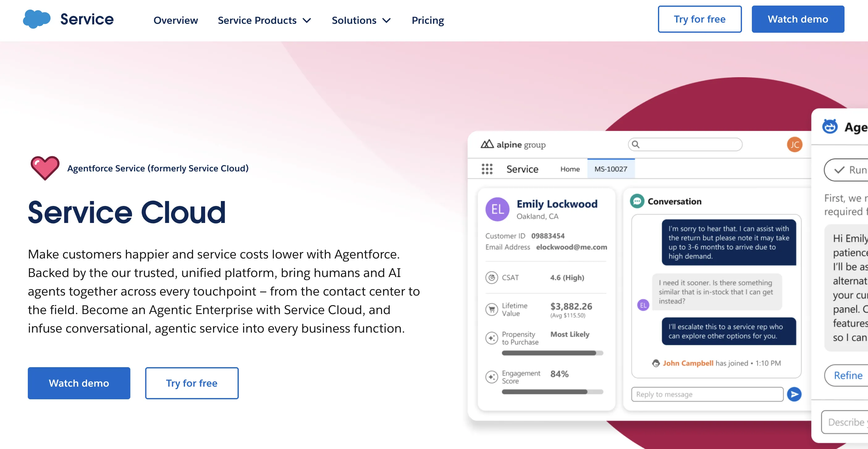Click the Most Likely propensity value
868x449 pixels.
(x=570, y=334)
